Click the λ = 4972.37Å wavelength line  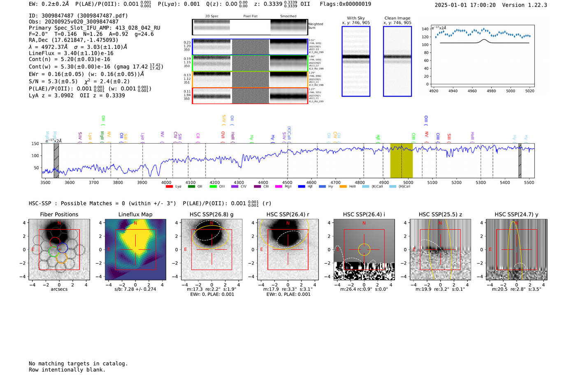click(78, 47)
